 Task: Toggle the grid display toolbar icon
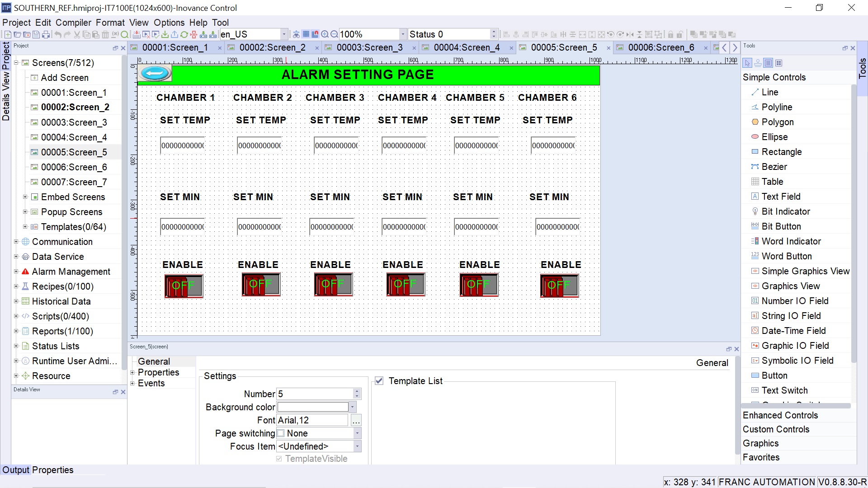306,34
